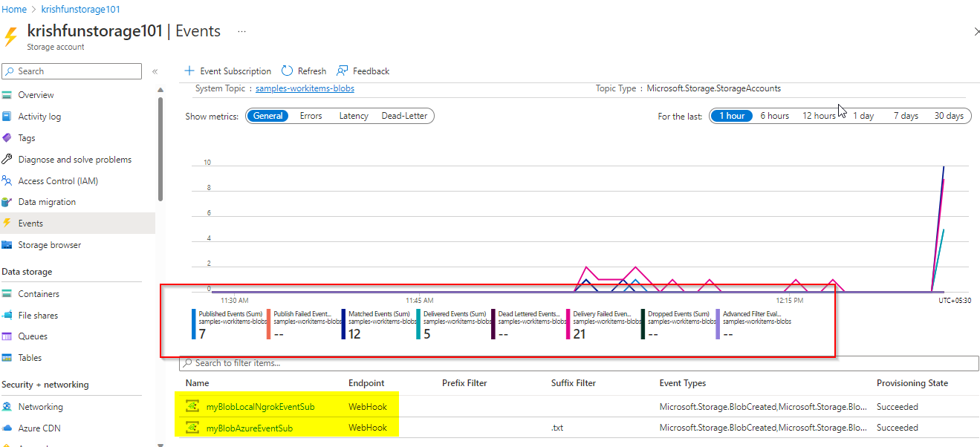Image resolution: width=980 pixels, height=447 pixels.
Task: Click Event Subscription button
Action: (228, 71)
